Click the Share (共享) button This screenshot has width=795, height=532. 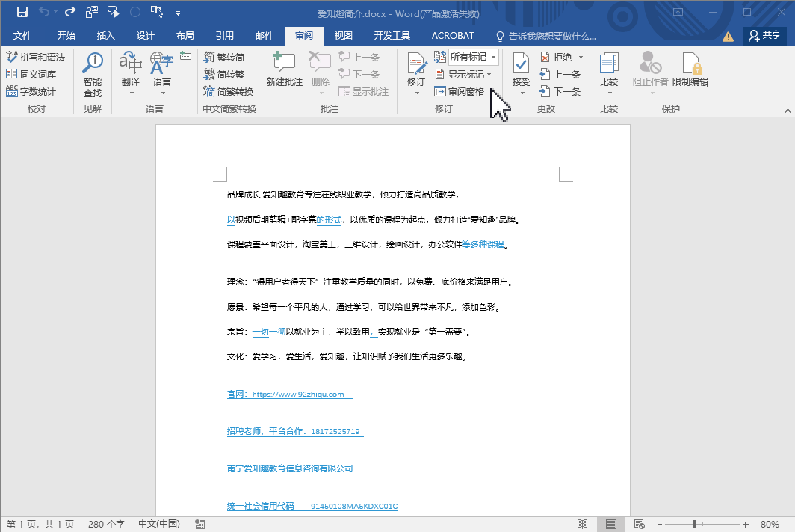point(764,35)
